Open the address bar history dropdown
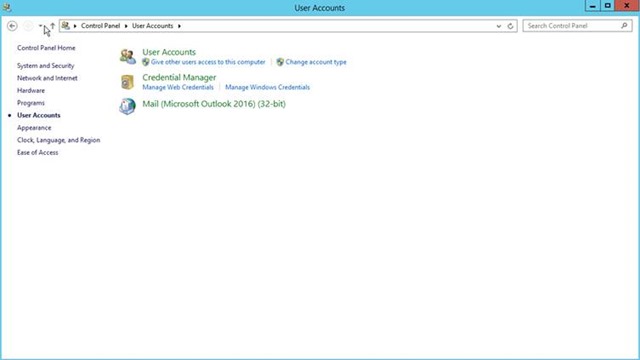This screenshot has height=360, width=640. pos(498,26)
